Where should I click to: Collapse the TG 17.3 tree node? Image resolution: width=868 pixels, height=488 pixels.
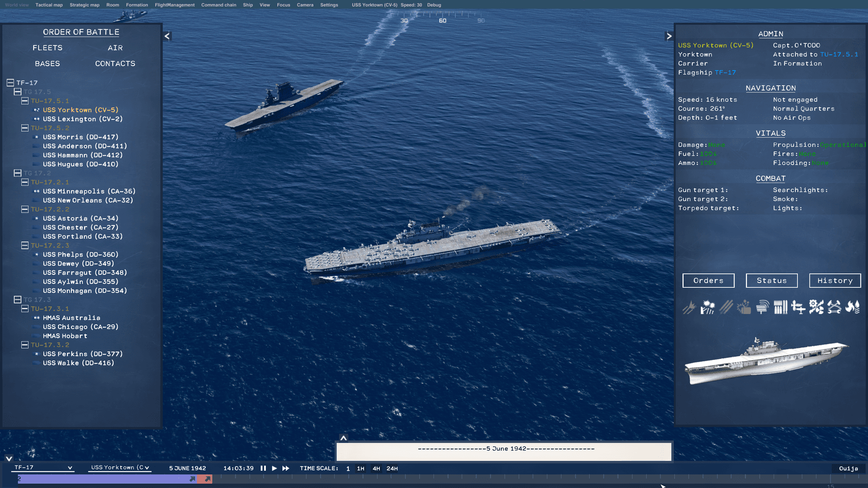[x=17, y=300]
